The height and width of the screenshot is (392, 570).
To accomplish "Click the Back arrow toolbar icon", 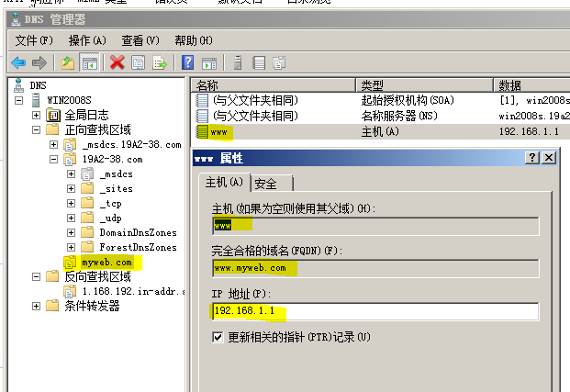I will point(18,63).
